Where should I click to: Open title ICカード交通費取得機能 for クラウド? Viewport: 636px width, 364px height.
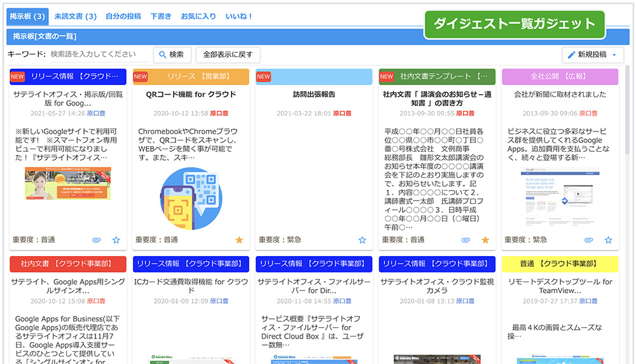pos(191,286)
